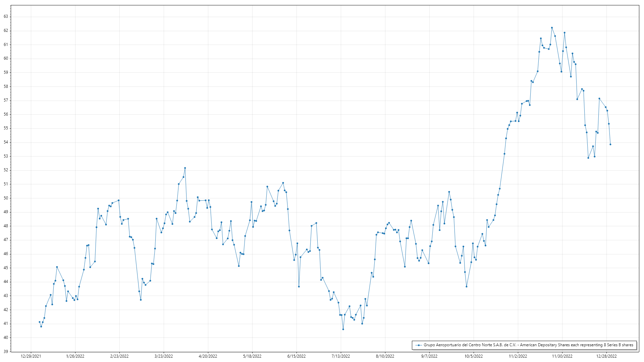
Task: Click the 8/10/2022 x-axis date label
Action: tap(385, 356)
